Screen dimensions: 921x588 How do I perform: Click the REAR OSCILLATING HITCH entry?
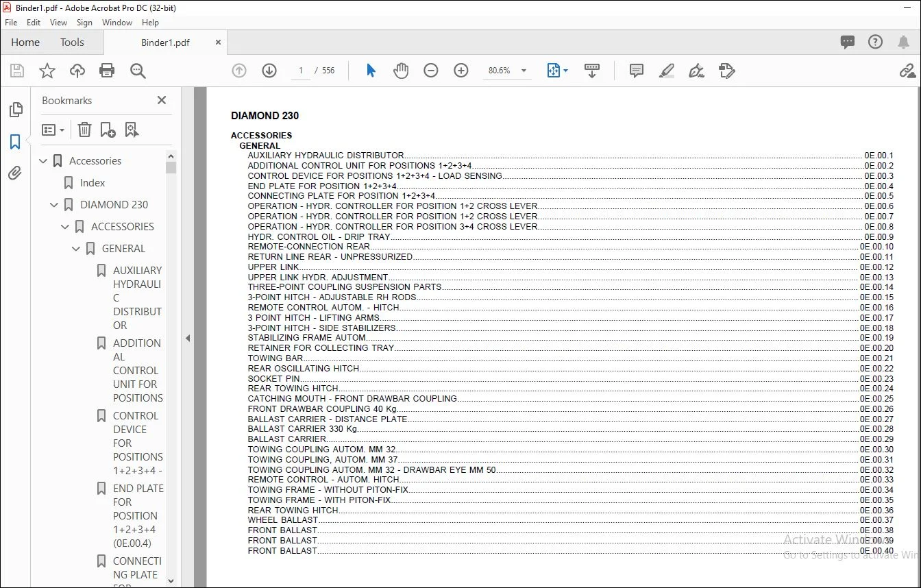click(304, 369)
